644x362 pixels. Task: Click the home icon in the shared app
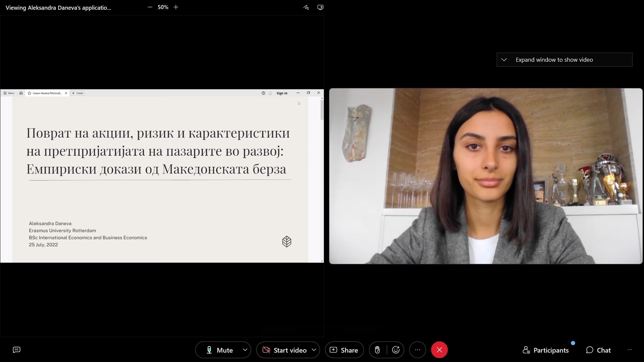pos(21,93)
